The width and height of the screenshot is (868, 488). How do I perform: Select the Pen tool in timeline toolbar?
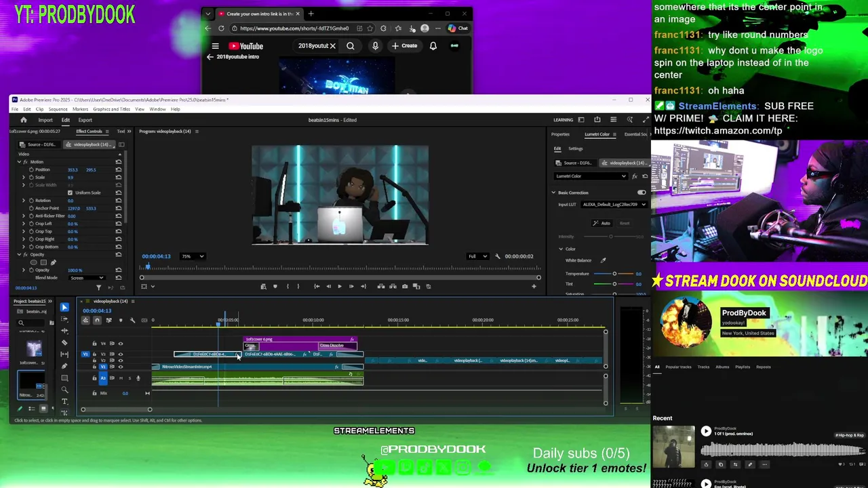click(64, 366)
